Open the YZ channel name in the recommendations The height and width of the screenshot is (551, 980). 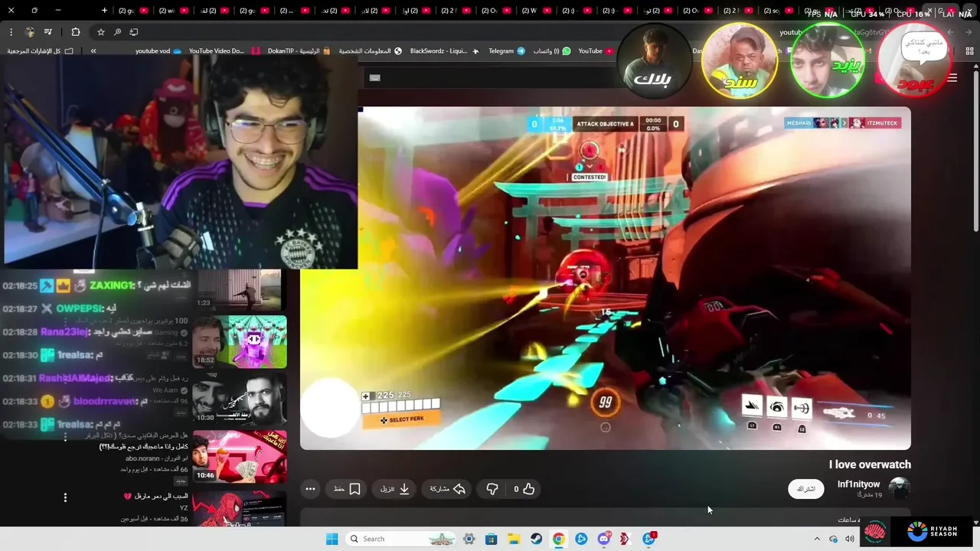click(184, 507)
